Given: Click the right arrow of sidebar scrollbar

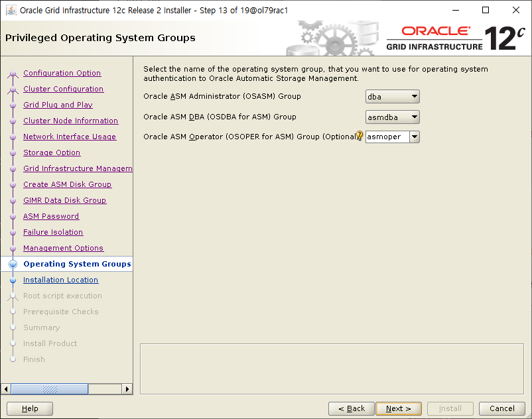Looking at the screenshot, I should click(x=127, y=389).
